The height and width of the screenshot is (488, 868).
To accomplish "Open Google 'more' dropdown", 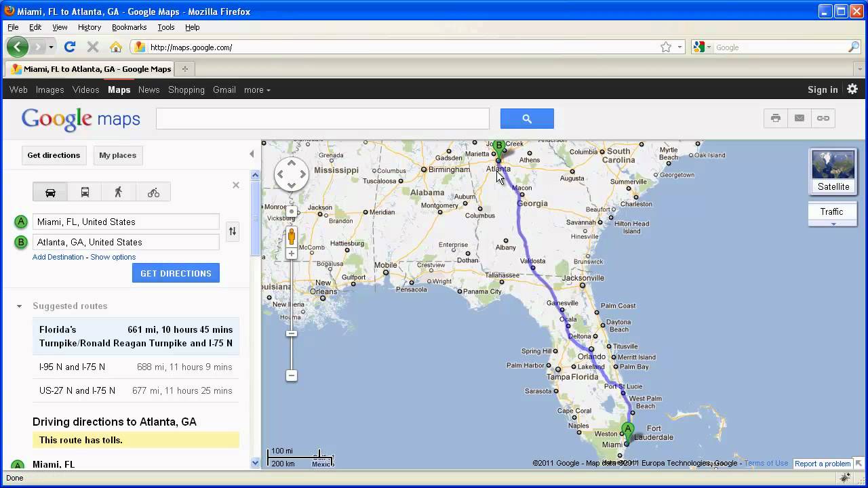I will (257, 89).
